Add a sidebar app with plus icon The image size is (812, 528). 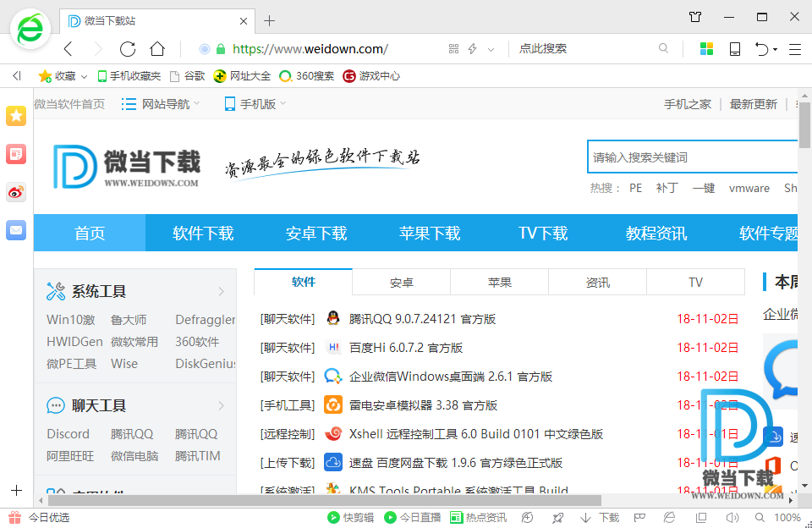point(17,490)
